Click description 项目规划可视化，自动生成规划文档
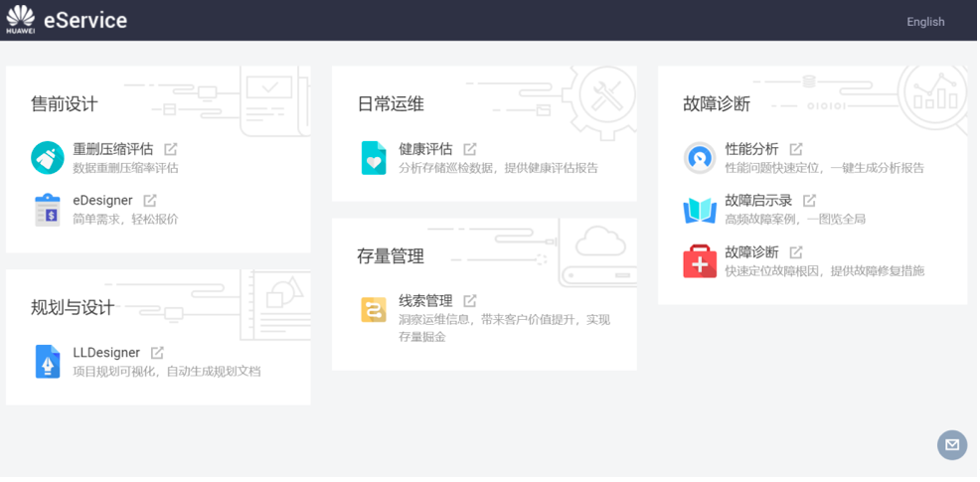The height and width of the screenshot is (482, 980). [167, 372]
